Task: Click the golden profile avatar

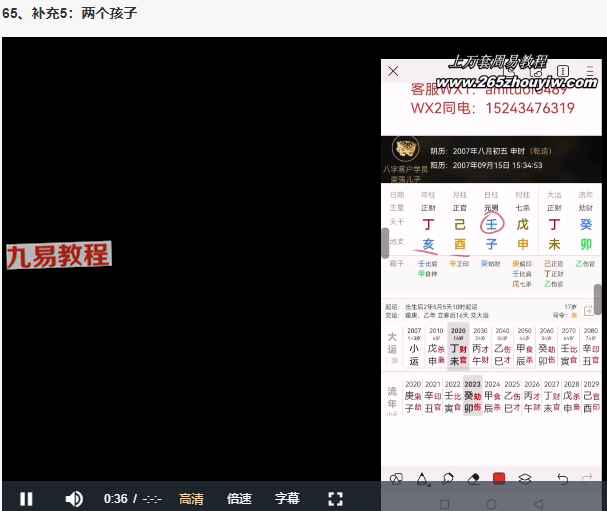Action: coord(405,149)
